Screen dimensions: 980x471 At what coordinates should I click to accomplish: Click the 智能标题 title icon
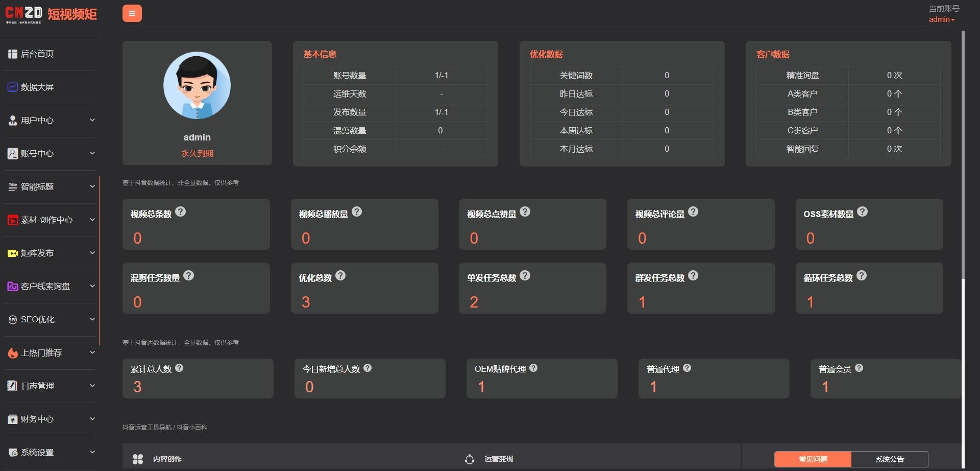coord(13,187)
